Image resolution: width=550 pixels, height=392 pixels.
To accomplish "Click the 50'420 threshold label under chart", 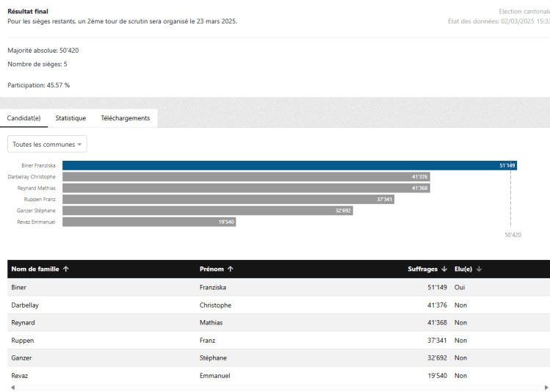I will [513, 235].
